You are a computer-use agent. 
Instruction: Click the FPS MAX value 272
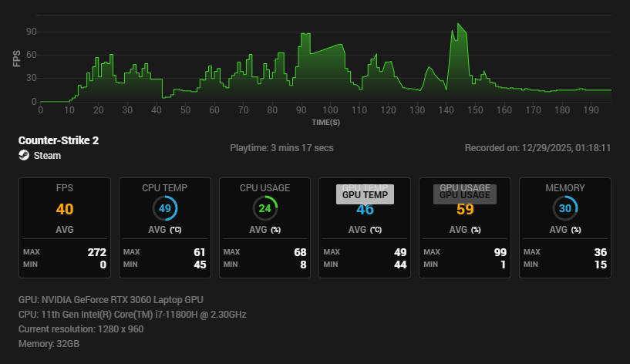click(x=97, y=252)
